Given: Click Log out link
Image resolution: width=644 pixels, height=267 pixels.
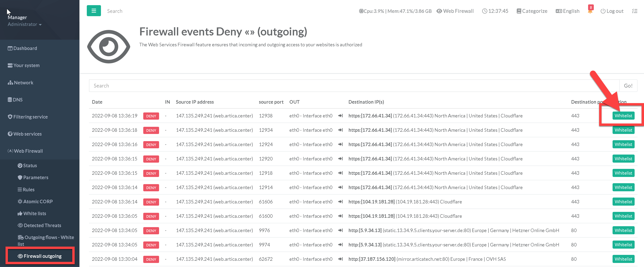Looking at the screenshot, I should point(612,11).
